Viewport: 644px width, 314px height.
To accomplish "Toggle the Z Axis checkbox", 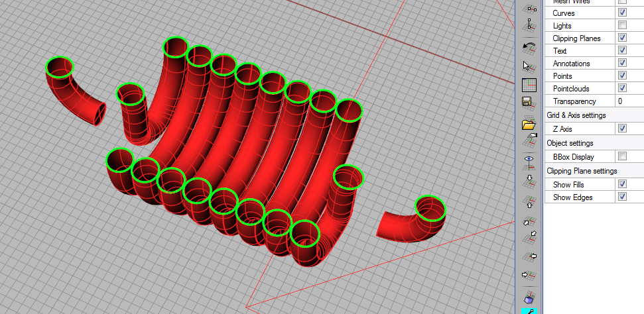I will coord(622,129).
